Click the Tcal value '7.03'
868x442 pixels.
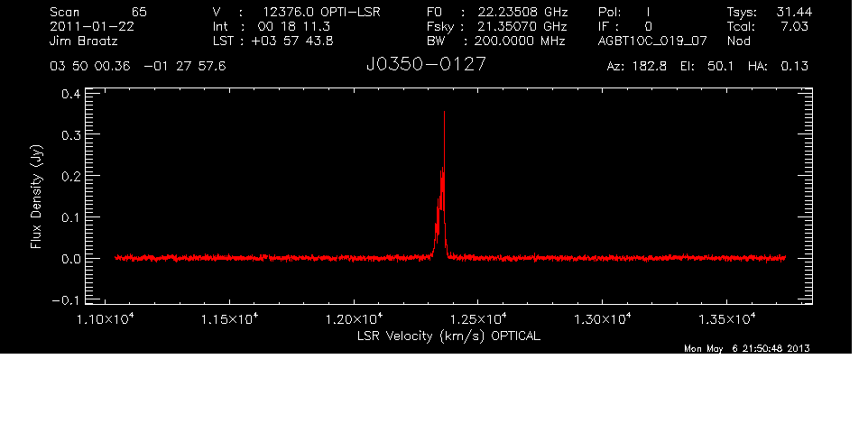(795, 26)
